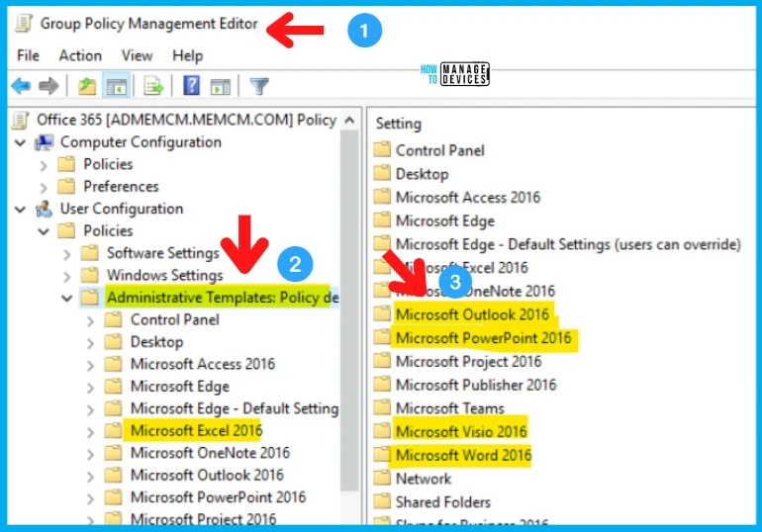Expand Microsoft Excel 2016 in the tree
This screenshot has width=762, height=532.
90,431
